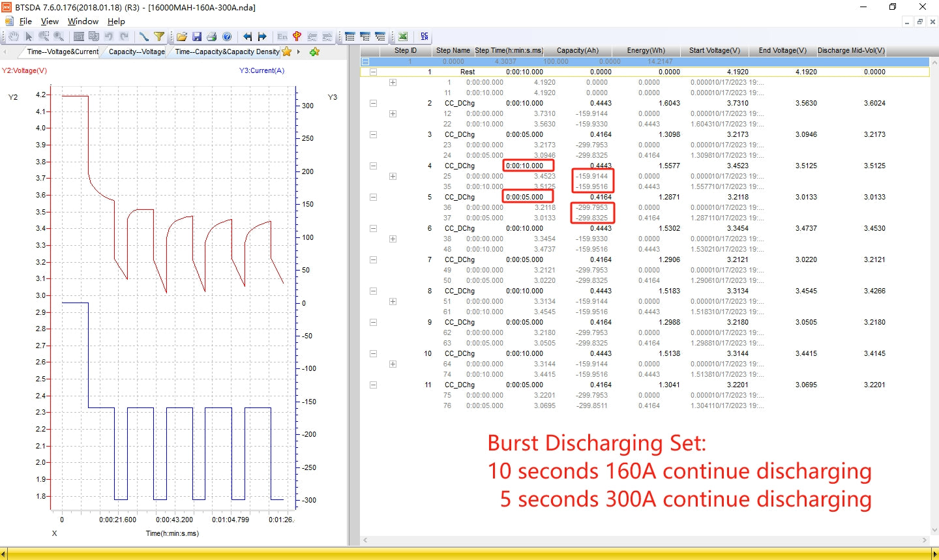Save data with floppy disk icon
This screenshot has height=560, width=939.
pyautogui.click(x=197, y=37)
